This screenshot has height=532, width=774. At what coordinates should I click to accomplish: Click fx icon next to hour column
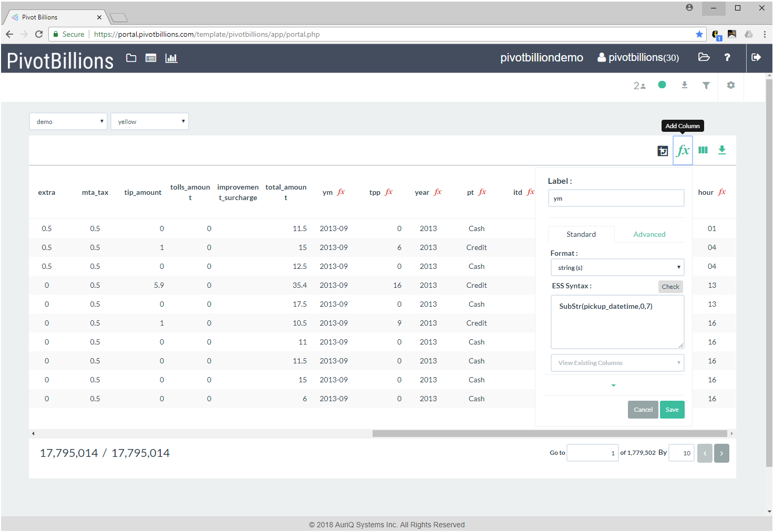[x=722, y=192]
